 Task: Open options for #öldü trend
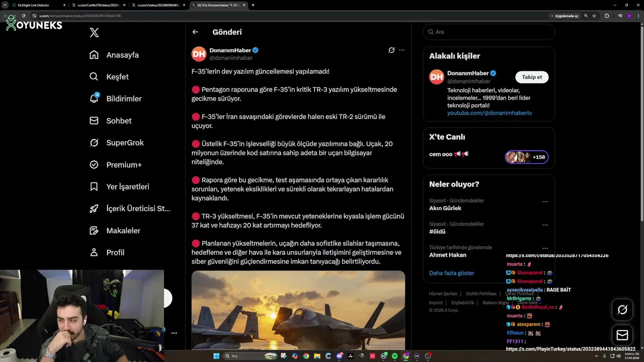coord(545,225)
